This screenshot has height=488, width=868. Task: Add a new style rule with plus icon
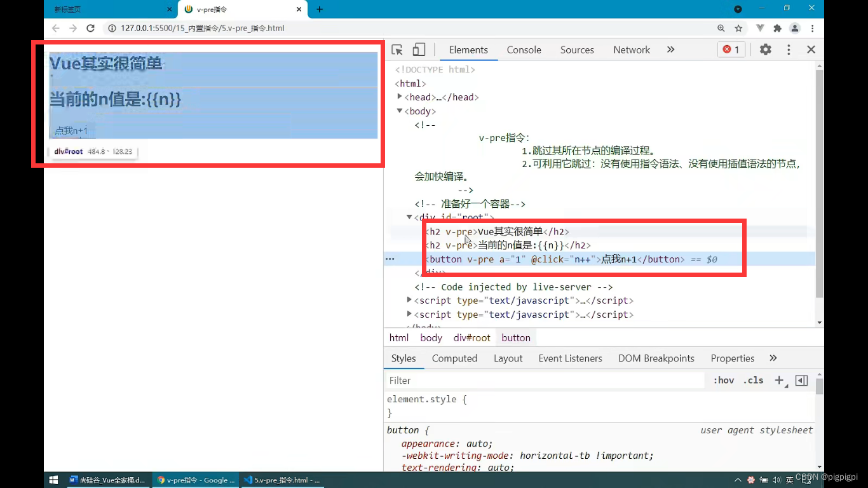(780, 381)
